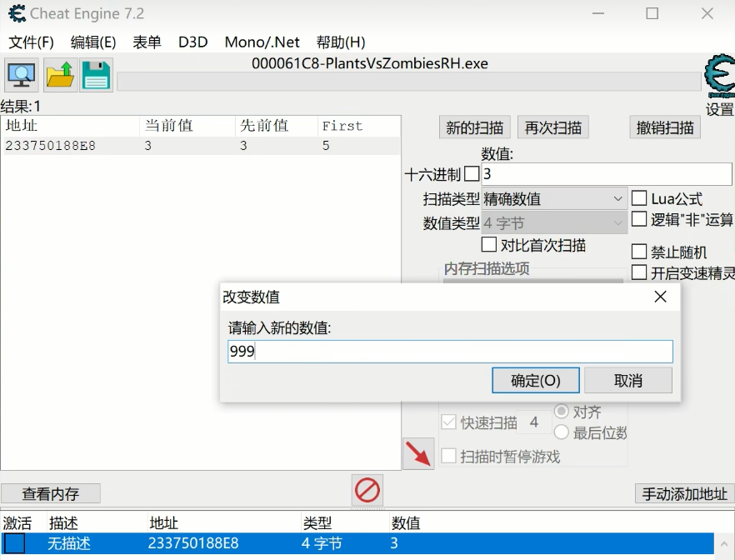The width and height of the screenshot is (735, 560).
Task: Open the Mono/.Net menu
Action: click(261, 42)
